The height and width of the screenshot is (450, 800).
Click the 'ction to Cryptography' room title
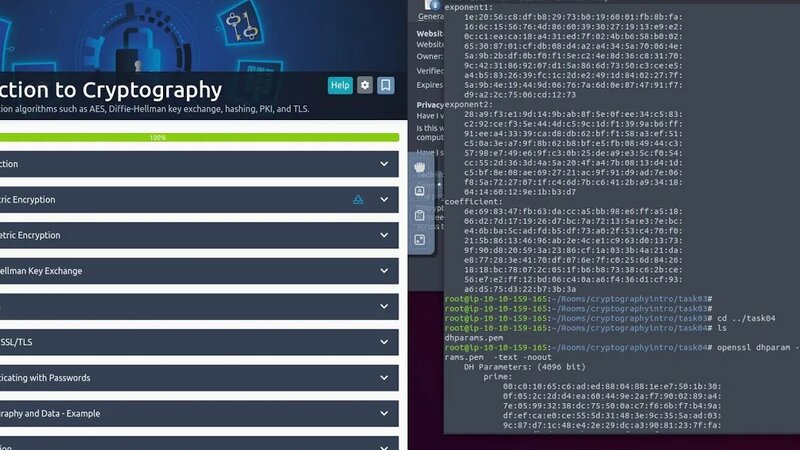click(111, 90)
